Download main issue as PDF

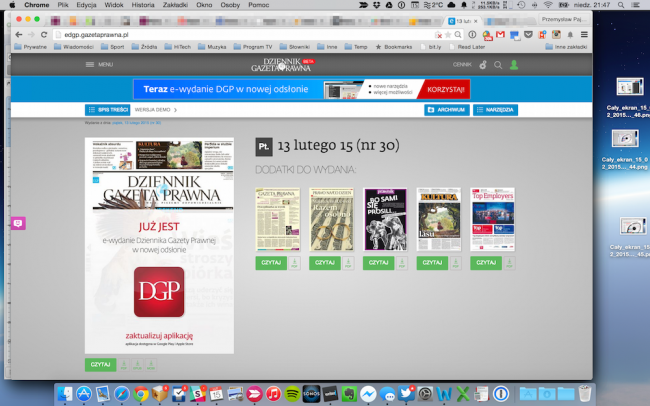click(x=124, y=365)
